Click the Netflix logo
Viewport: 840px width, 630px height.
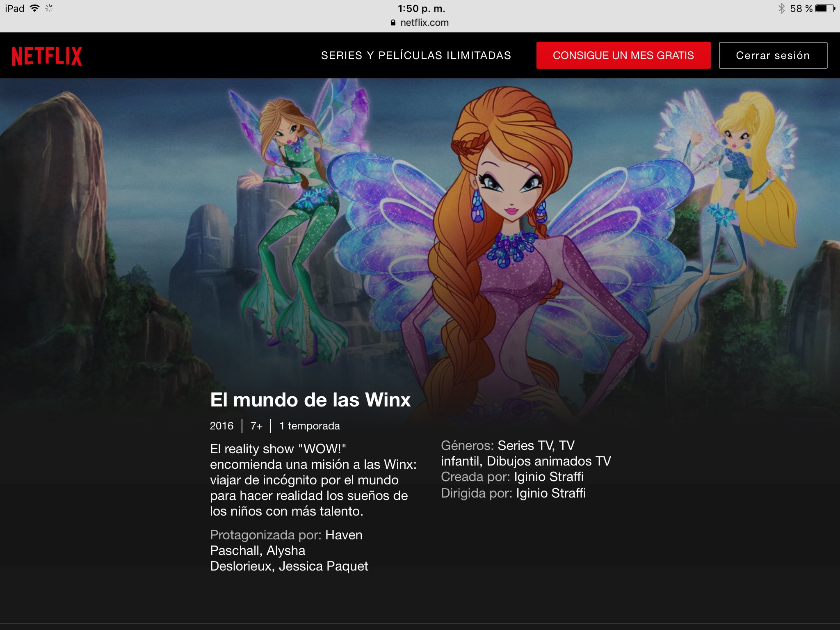coord(47,56)
